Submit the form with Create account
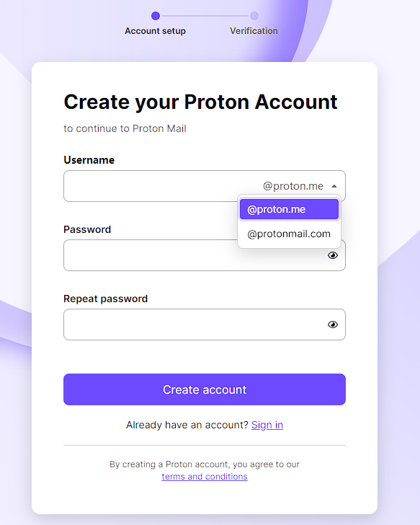This screenshot has width=420, height=525. click(205, 389)
